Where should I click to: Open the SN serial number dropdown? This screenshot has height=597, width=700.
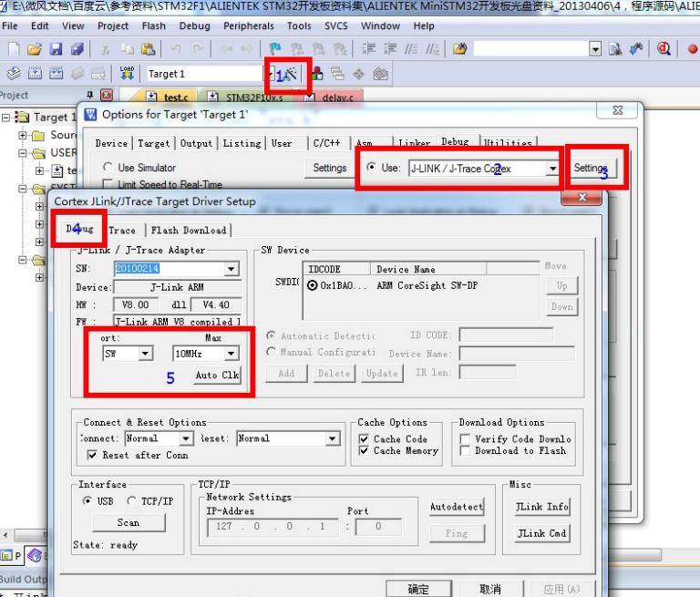click(x=232, y=268)
